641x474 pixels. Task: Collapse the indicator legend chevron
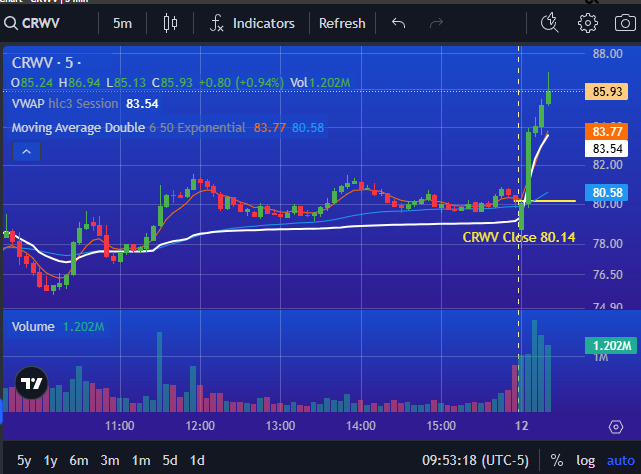tap(27, 152)
